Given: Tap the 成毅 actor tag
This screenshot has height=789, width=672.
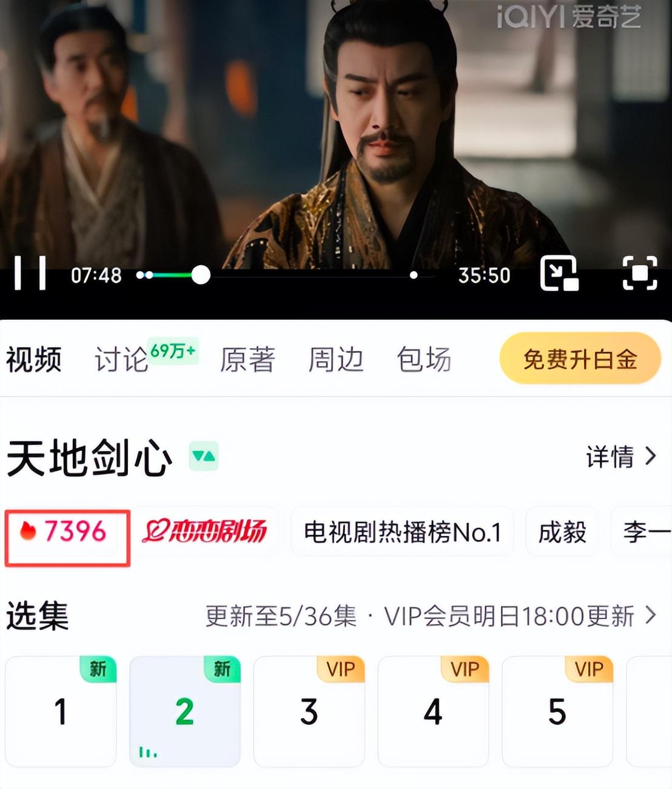Looking at the screenshot, I should click(562, 532).
